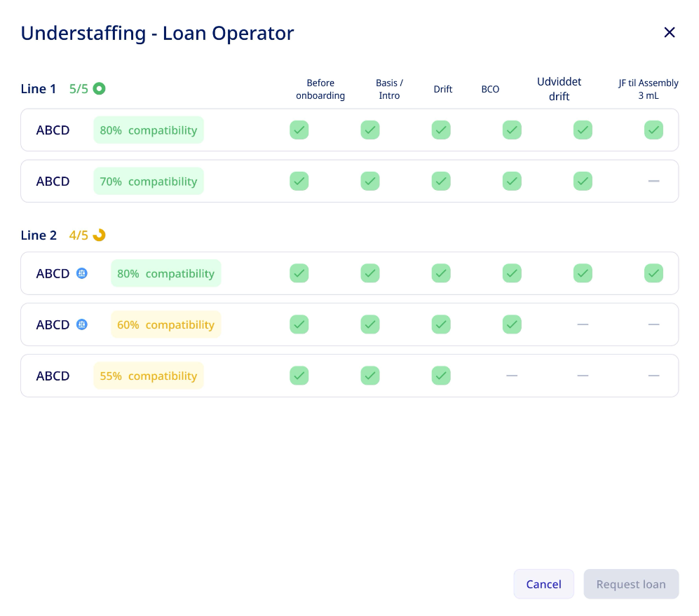
Task: Click the Request loan button
Action: click(631, 584)
